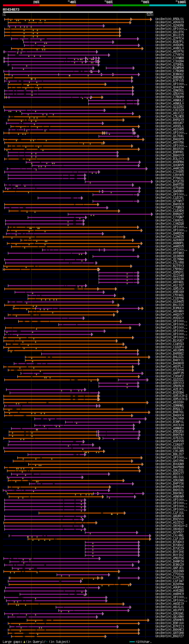This screenshot has height=644, width=189.
Task: Select hit label UniRef100_C4J4N1
Action: 170,536
